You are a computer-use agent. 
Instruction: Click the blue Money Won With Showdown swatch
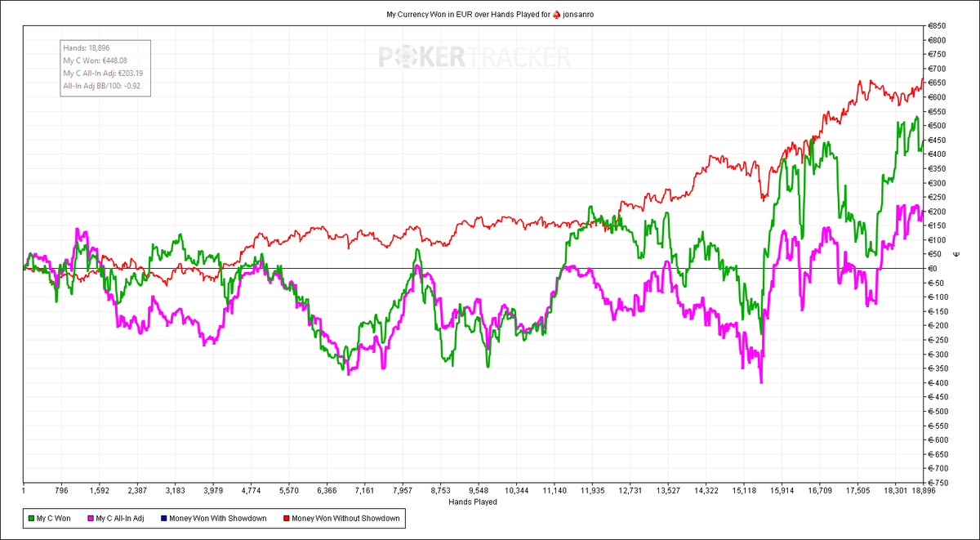click(x=164, y=518)
